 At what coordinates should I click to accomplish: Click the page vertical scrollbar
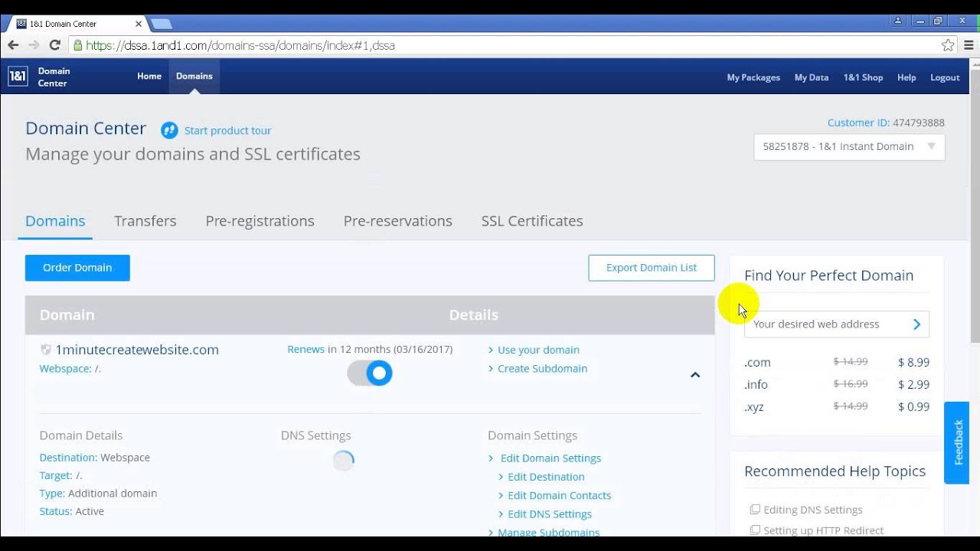click(975, 207)
